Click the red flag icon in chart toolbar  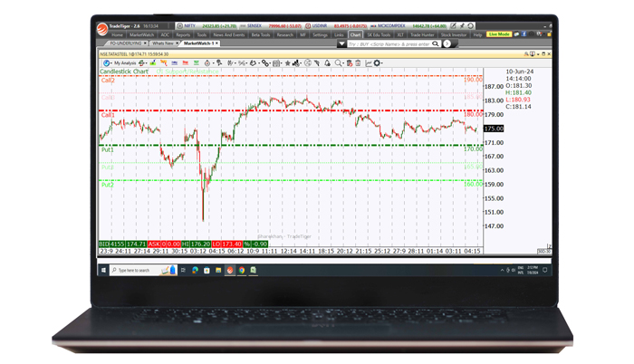coord(185,63)
